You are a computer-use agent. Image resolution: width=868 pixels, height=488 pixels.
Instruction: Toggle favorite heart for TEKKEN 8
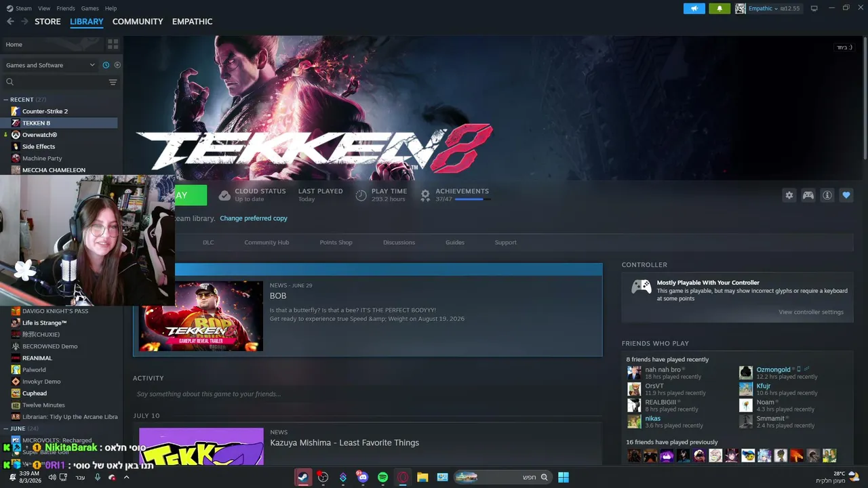pos(846,195)
